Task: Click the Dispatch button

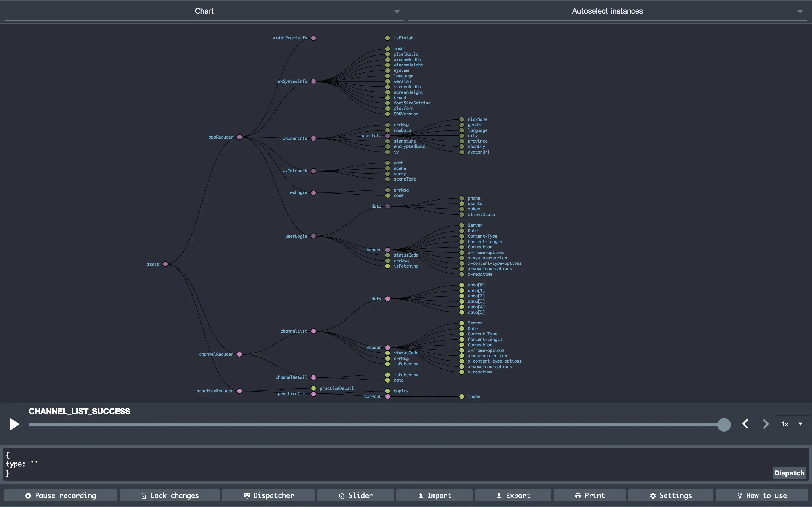Action: point(789,473)
